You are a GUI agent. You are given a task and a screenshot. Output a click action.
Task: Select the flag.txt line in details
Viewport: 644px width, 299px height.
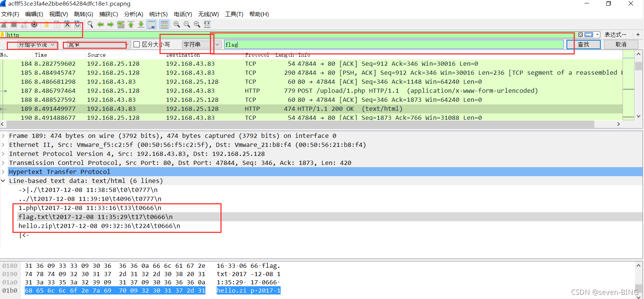(96, 217)
